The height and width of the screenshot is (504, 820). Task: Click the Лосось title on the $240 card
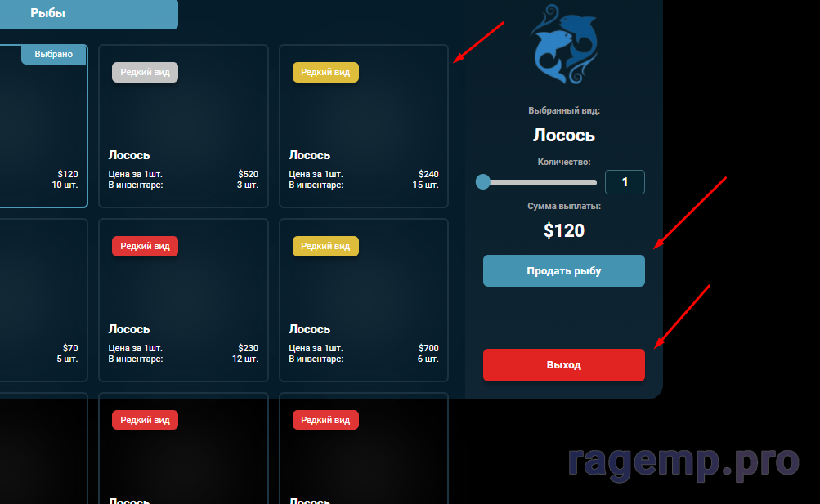click(x=310, y=155)
